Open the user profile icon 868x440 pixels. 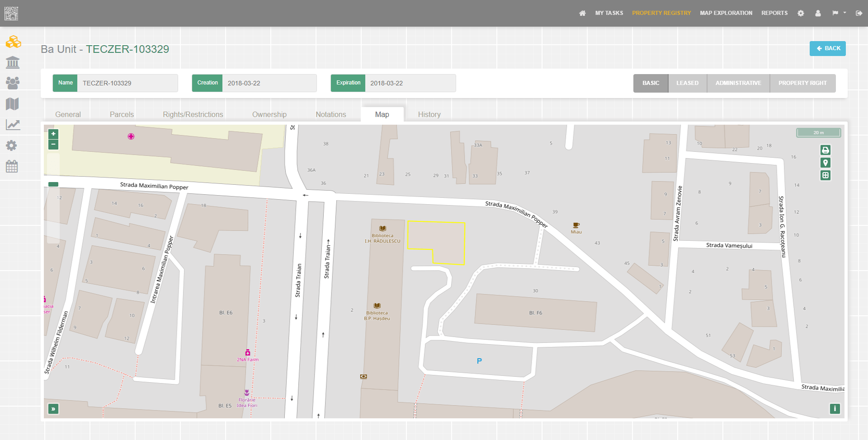point(818,13)
